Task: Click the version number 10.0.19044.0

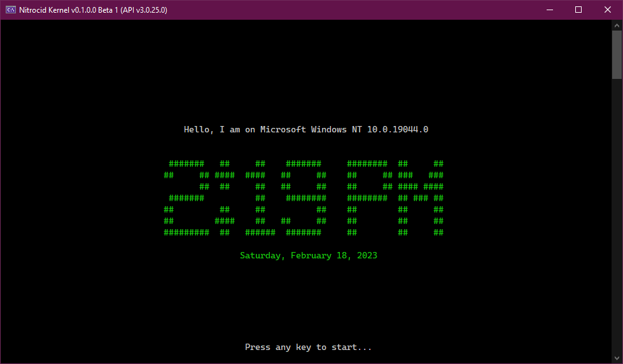Action: [398, 129]
